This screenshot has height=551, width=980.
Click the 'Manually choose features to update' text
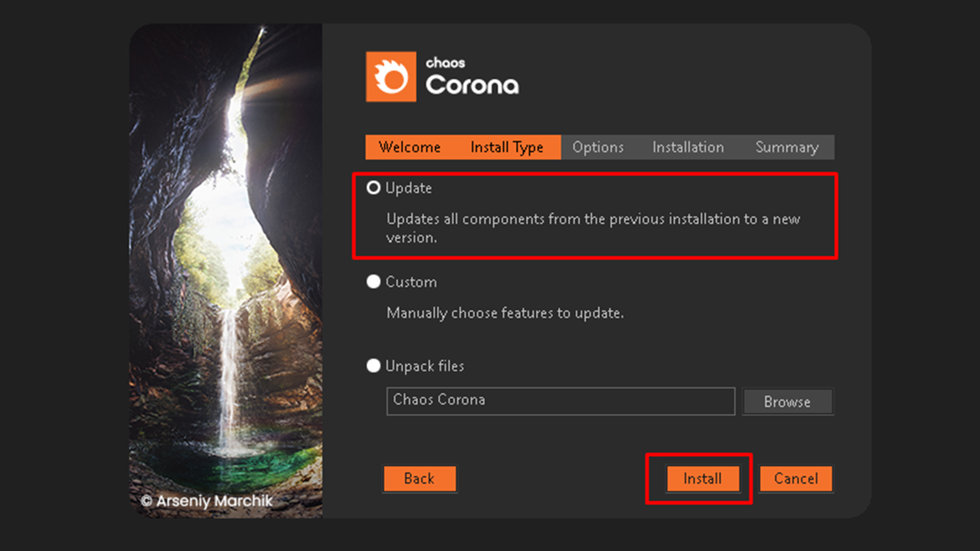(x=504, y=313)
